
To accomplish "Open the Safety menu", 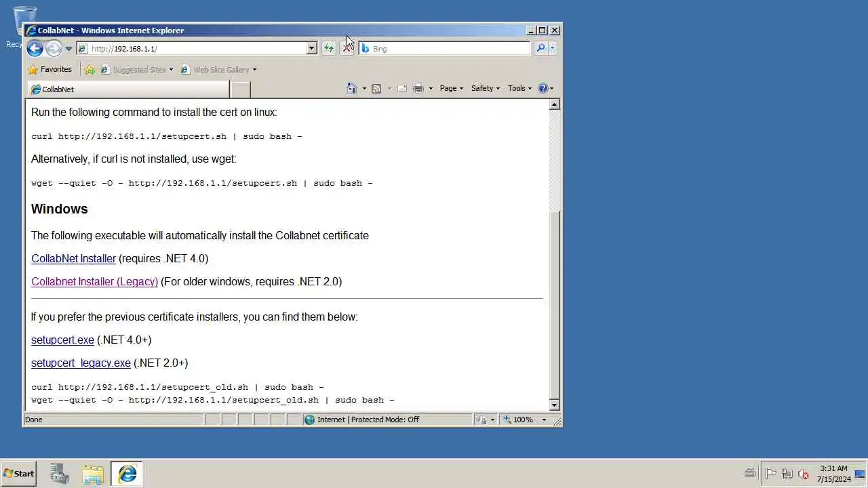I will pyautogui.click(x=485, y=88).
